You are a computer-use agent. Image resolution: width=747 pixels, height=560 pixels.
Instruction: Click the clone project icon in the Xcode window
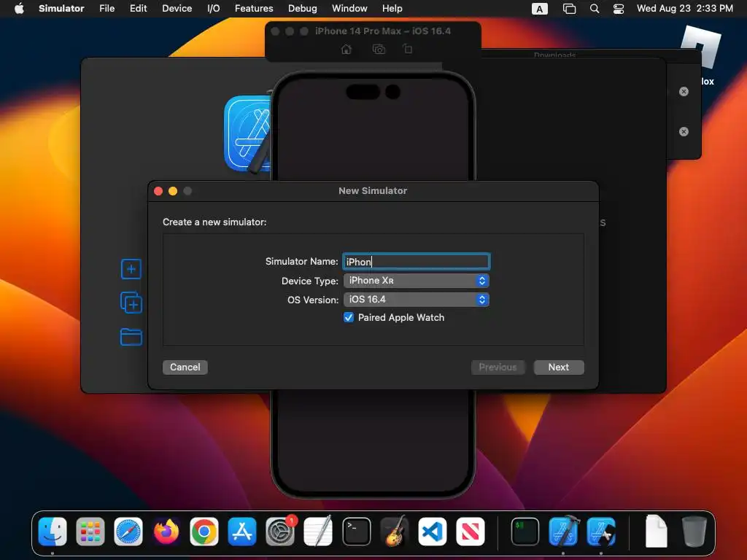coord(131,303)
